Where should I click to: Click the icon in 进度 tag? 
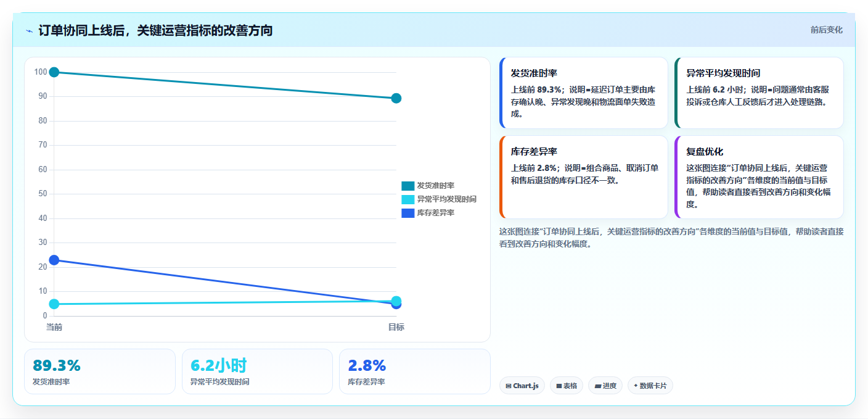pyautogui.click(x=597, y=386)
